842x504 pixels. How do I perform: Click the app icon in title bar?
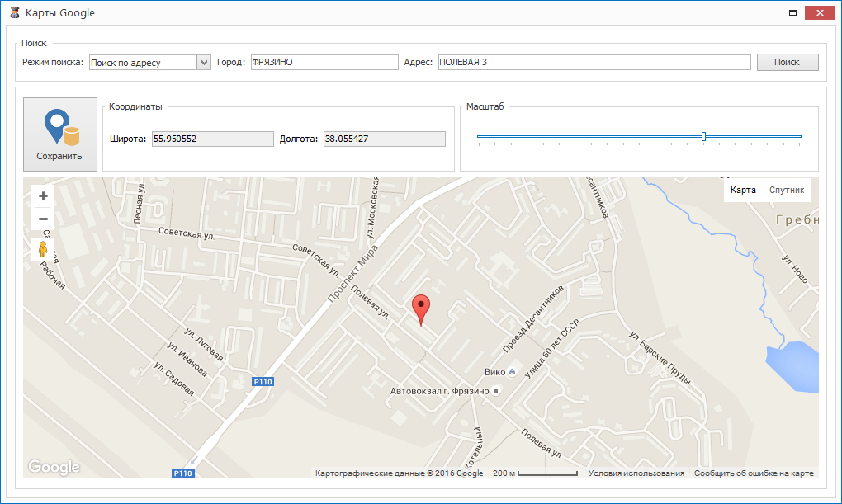pos(15,12)
